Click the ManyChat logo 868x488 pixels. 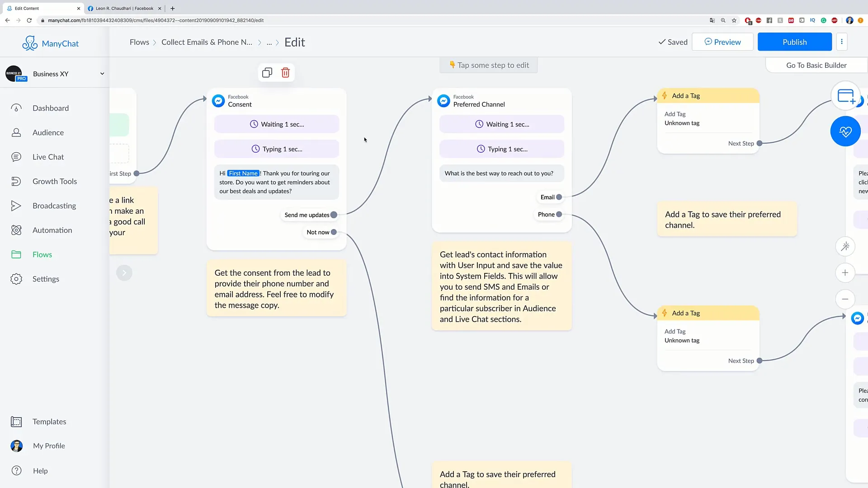(x=50, y=43)
